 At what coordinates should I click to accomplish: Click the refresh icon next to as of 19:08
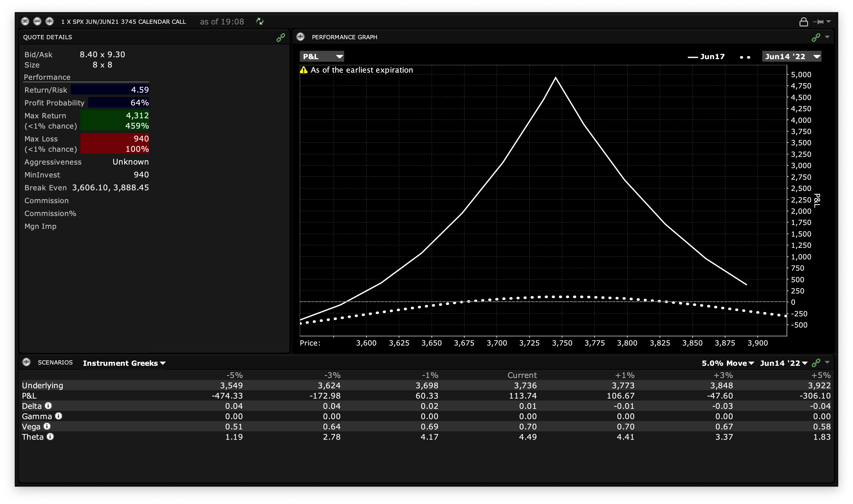click(260, 22)
